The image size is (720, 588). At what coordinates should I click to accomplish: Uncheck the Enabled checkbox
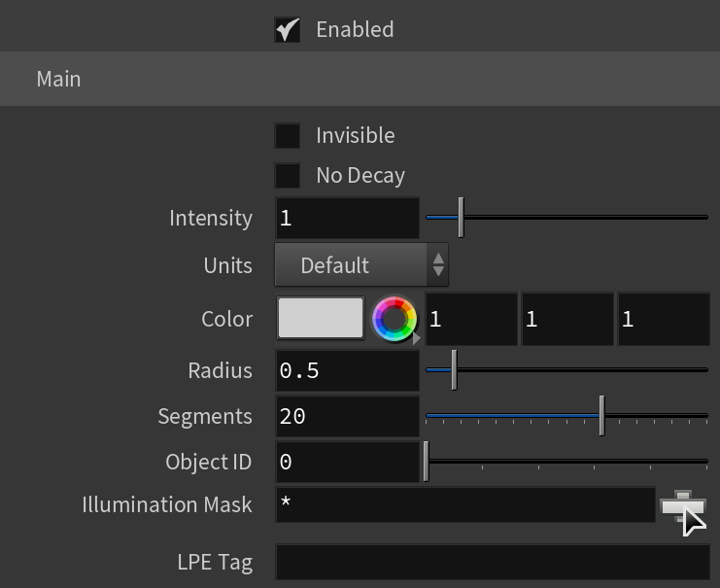pos(287,30)
